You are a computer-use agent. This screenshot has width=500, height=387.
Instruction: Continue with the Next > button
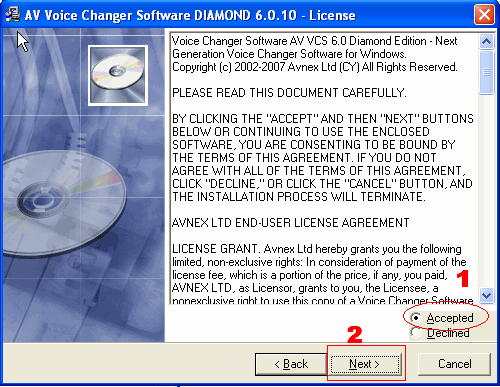(366, 364)
